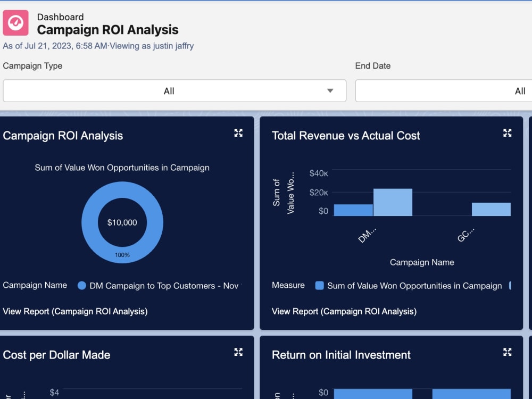Viewport: 532px width, 399px height.
Task: Click the Sum of Value Won Opportunities subtitle
Action: pos(122,168)
